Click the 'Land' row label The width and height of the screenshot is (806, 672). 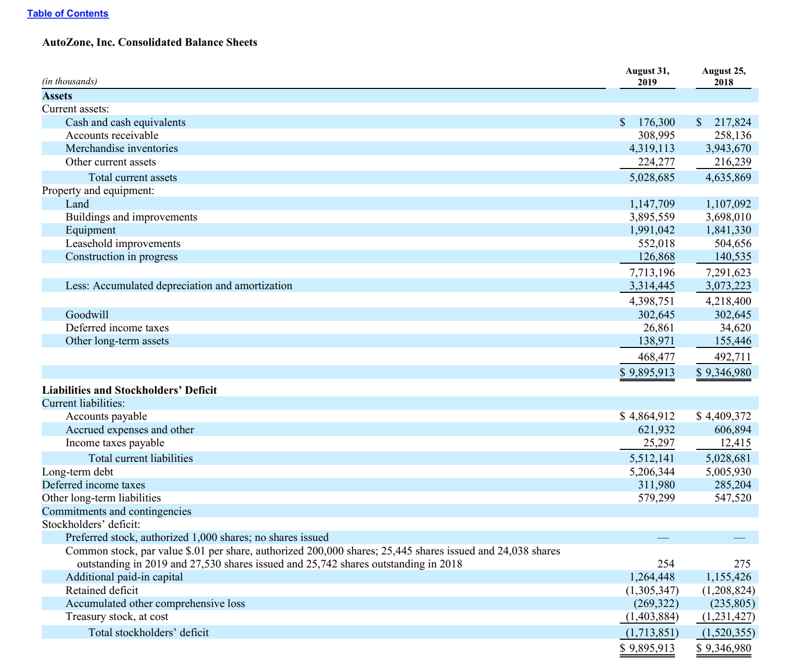point(77,204)
